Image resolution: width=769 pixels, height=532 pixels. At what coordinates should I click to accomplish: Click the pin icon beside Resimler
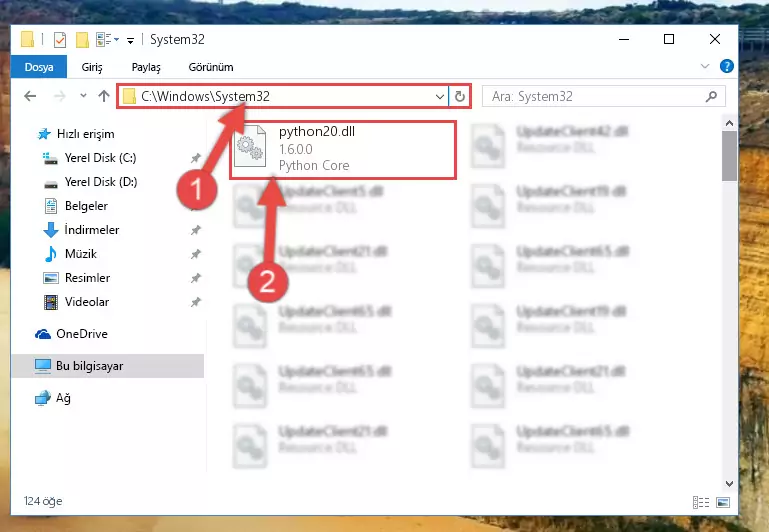click(196, 278)
